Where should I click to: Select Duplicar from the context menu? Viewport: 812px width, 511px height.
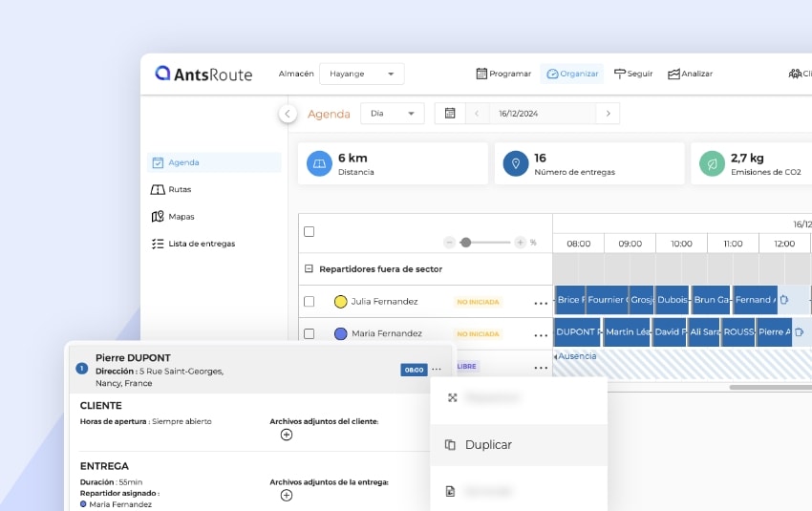(x=488, y=445)
